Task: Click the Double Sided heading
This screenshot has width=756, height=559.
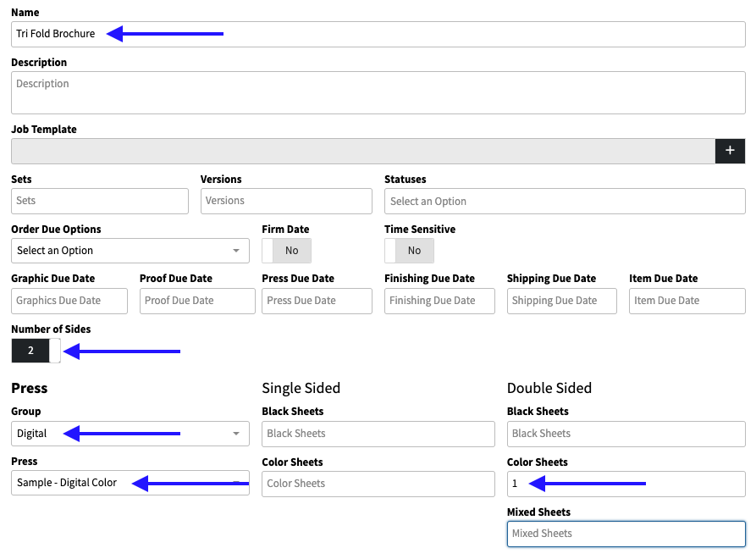Action: tap(549, 388)
